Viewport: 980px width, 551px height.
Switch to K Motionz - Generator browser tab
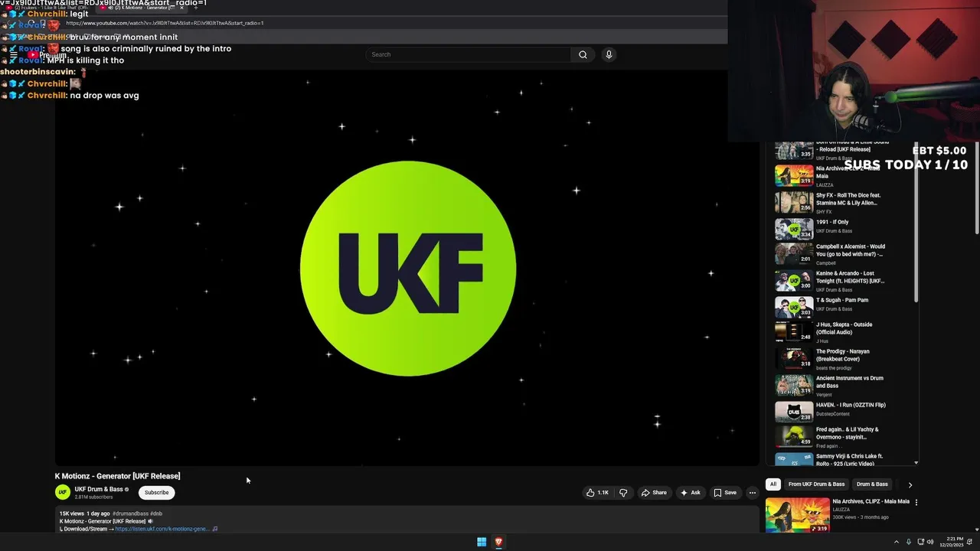(x=142, y=8)
